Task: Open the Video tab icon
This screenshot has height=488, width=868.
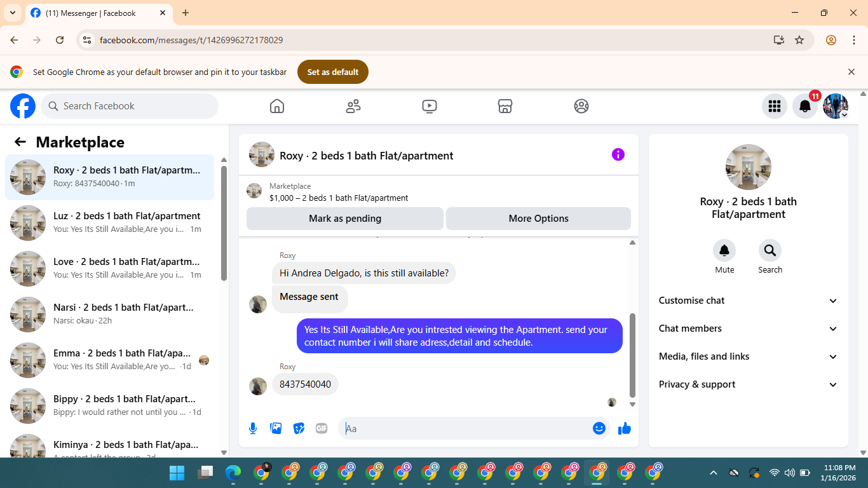Action: coord(430,106)
